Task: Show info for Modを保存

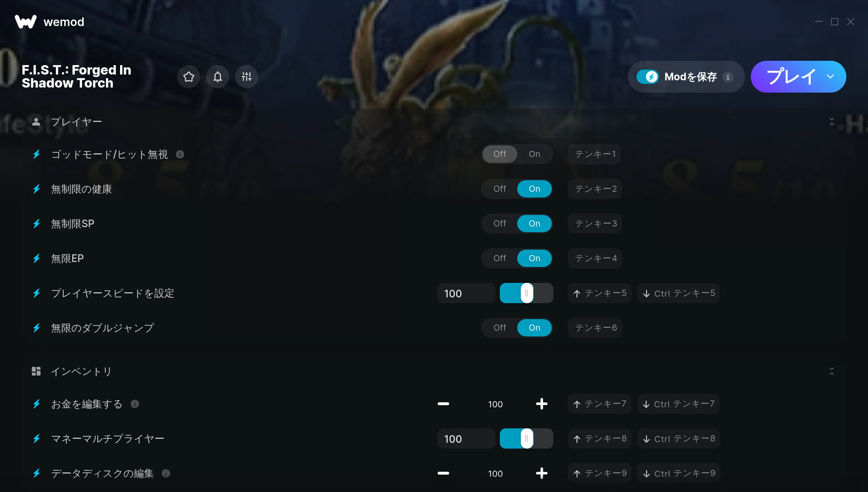Action: pyautogui.click(x=728, y=77)
